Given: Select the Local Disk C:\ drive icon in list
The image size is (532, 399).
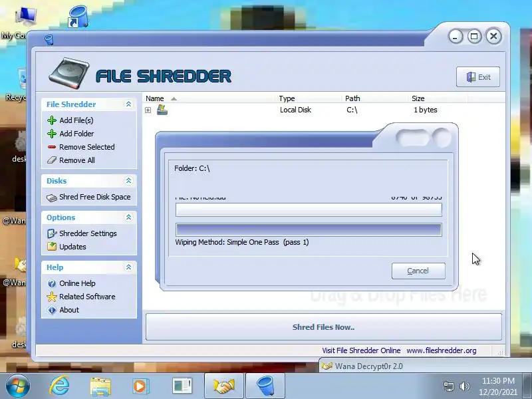Looking at the screenshot, I should pos(162,110).
